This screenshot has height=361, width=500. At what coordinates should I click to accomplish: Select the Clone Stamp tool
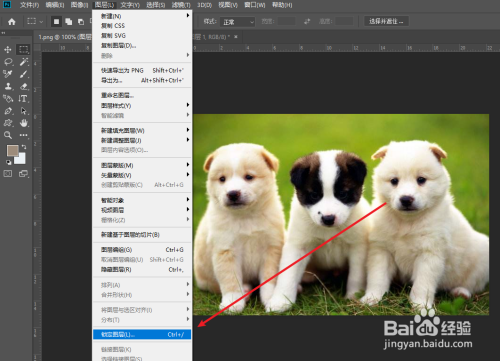8,86
